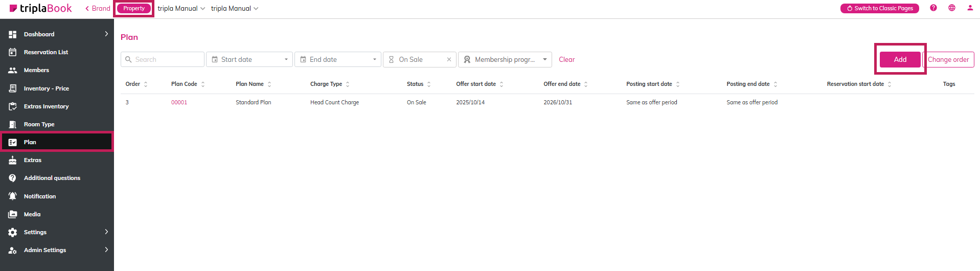Open plan code 00001 link
The height and width of the screenshot is (271, 980).
click(179, 102)
